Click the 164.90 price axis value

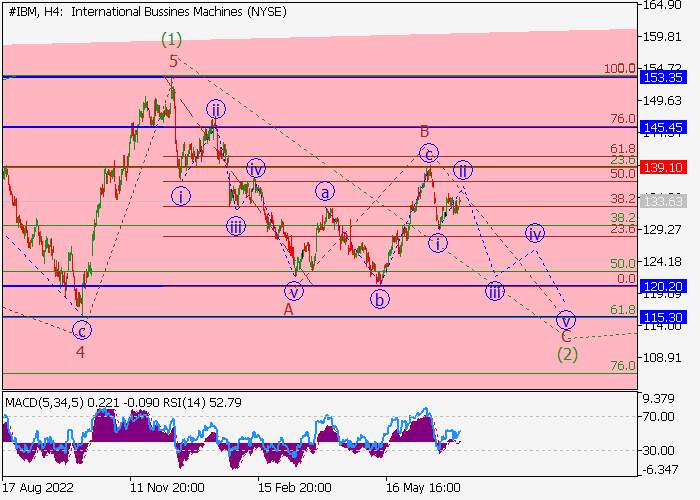click(x=662, y=5)
